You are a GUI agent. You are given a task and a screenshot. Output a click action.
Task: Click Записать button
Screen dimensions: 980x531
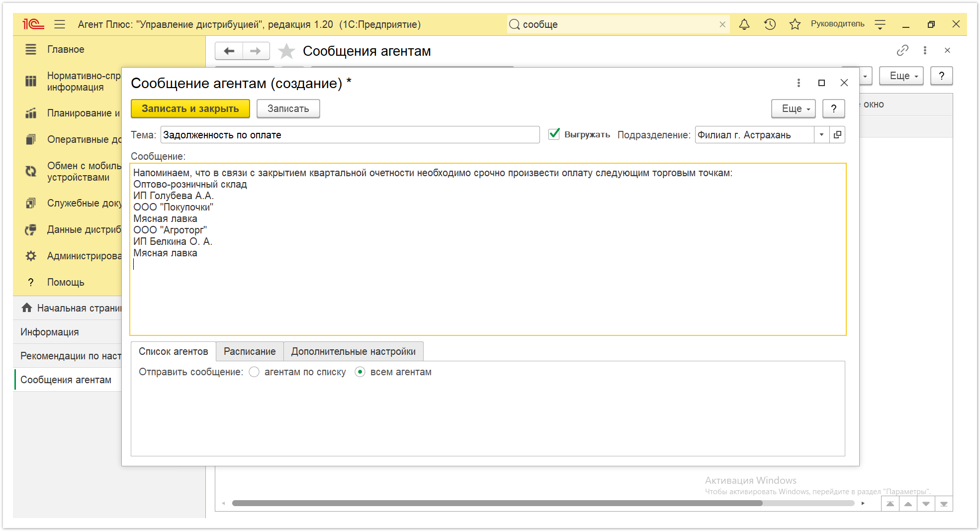coord(288,108)
